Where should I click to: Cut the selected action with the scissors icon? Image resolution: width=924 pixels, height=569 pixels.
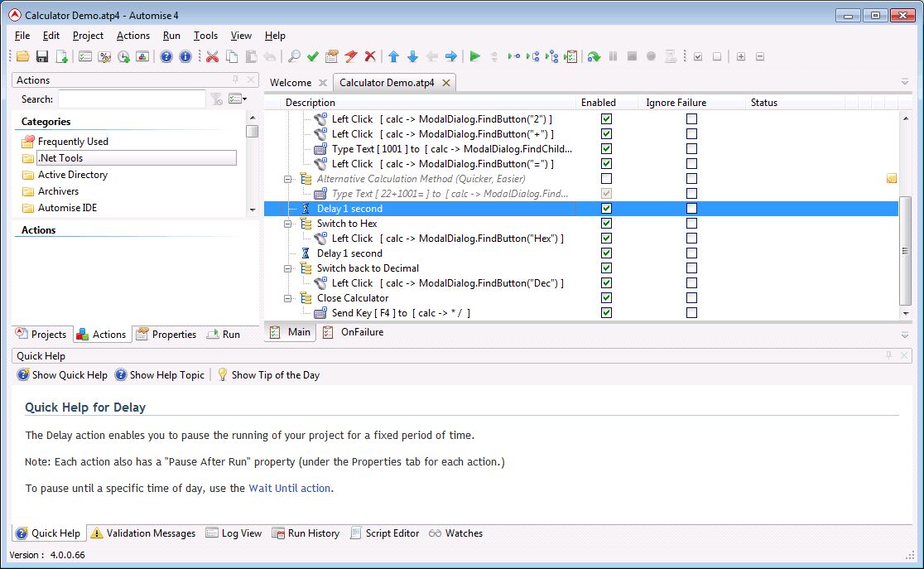coord(213,56)
